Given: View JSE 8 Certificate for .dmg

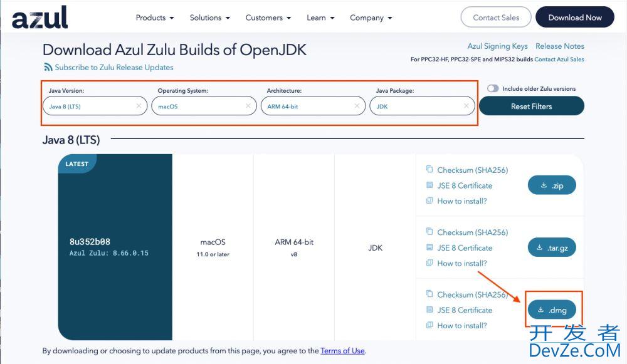Looking at the screenshot, I should pyautogui.click(x=465, y=310).
